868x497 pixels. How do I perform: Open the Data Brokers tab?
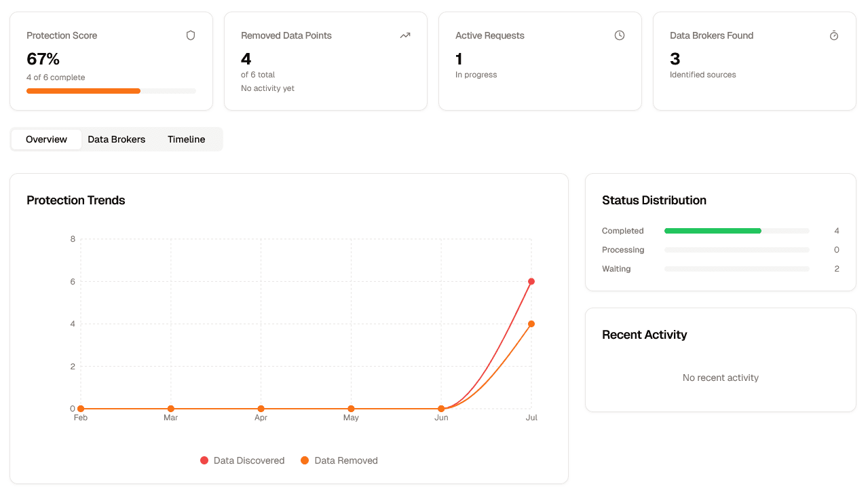(117, 139)
